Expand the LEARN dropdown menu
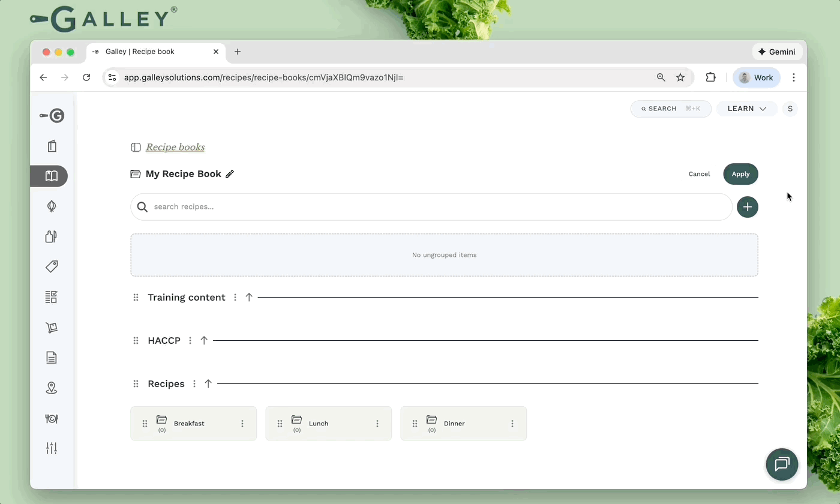The image size is (840, 504). coord(746,109)
